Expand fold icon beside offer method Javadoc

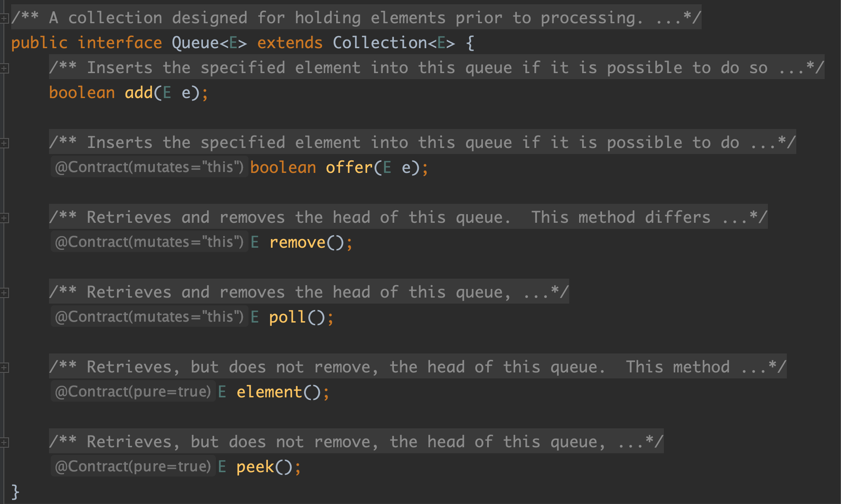pos(4,143)
